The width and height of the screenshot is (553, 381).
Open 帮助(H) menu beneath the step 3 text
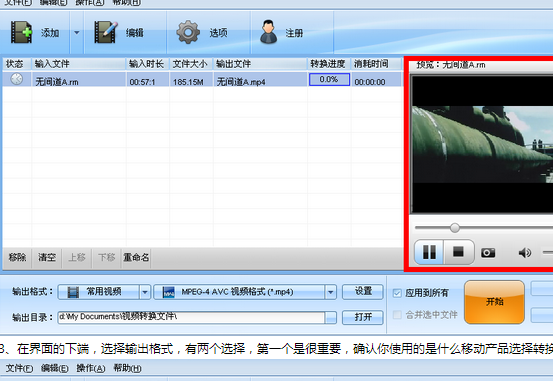point(127,368)
